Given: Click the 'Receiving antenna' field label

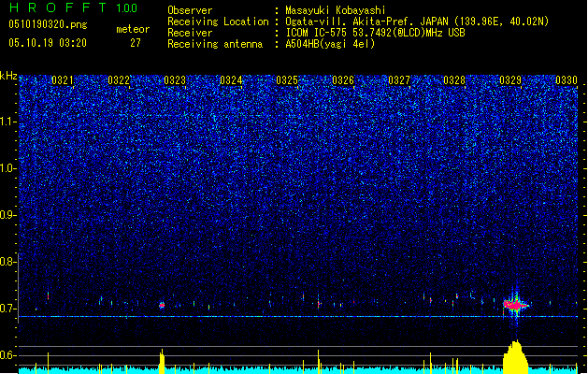Looking at the screenshot, I should [215, 44].
